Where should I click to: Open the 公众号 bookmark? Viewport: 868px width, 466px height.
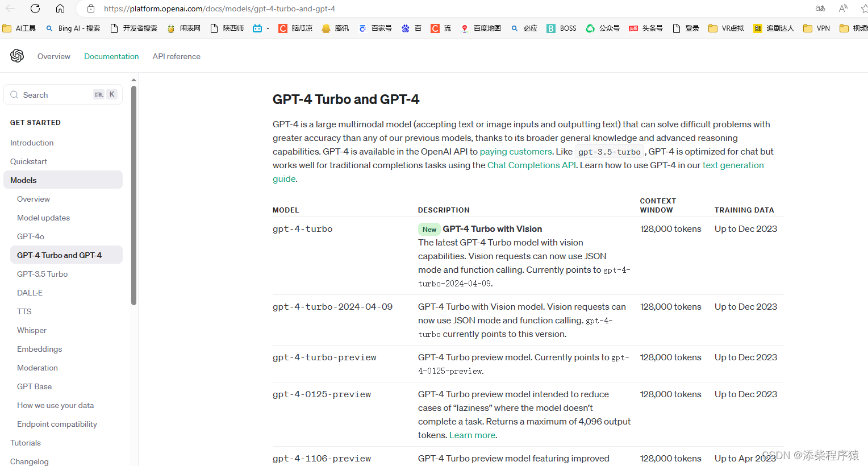pos(603,28)
